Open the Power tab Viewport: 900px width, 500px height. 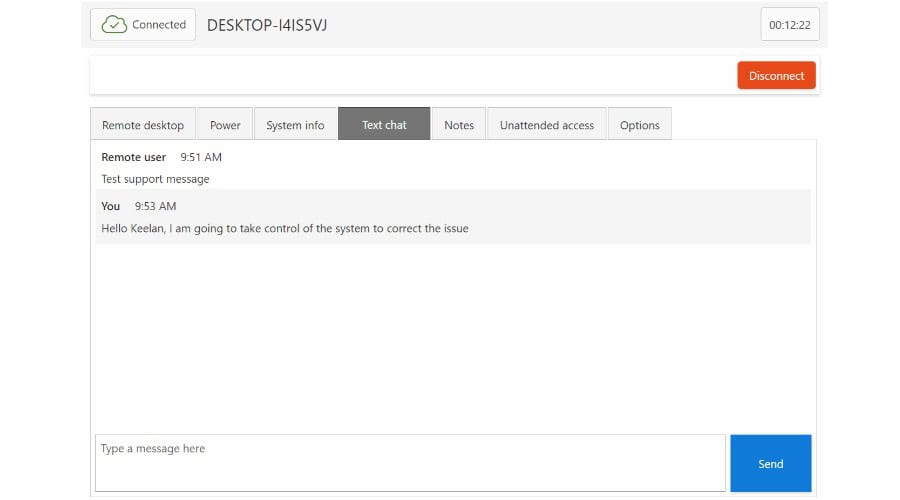coord(225,125)
